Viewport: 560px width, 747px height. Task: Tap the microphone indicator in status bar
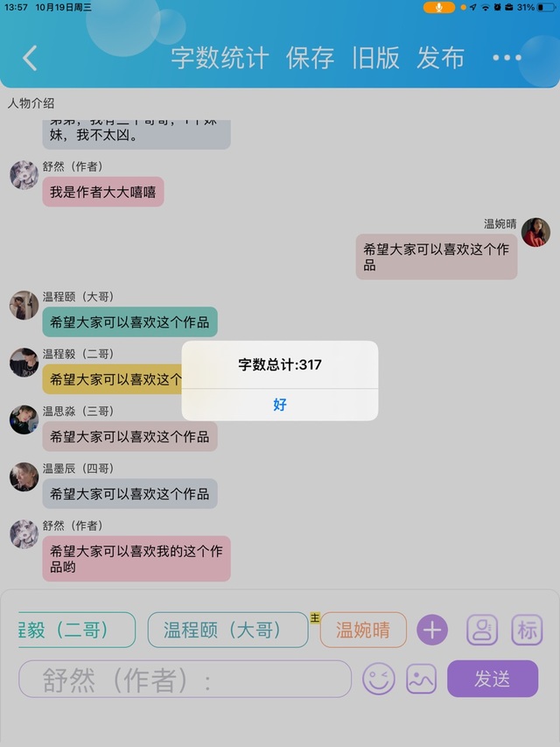point(439,7)
